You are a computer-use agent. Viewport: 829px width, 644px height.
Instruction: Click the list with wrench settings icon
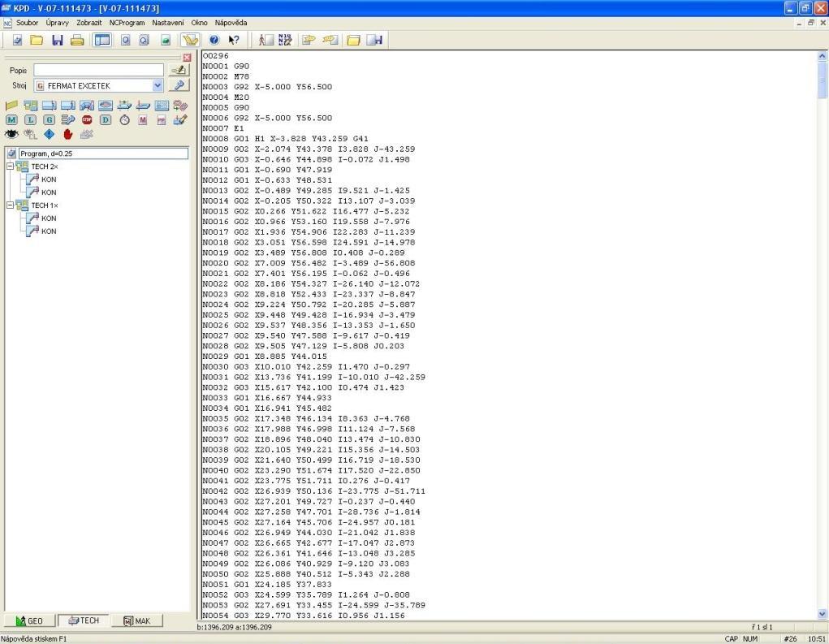pos(68,120)
